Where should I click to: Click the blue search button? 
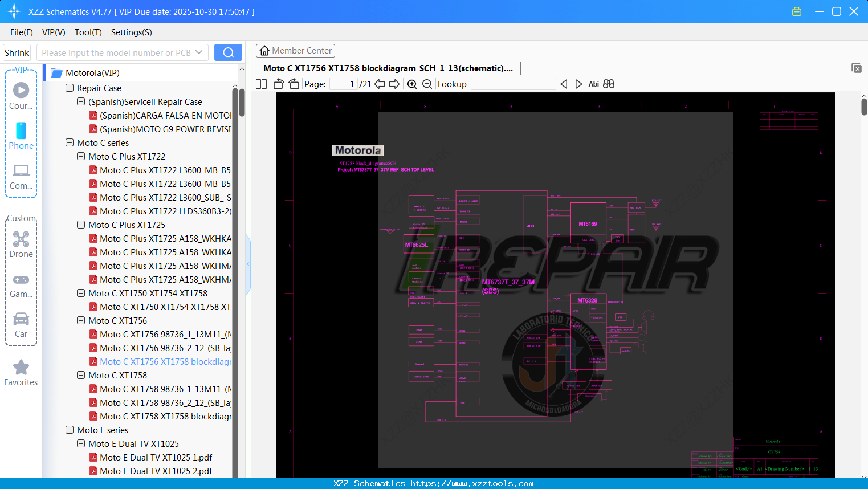point(228,52)
